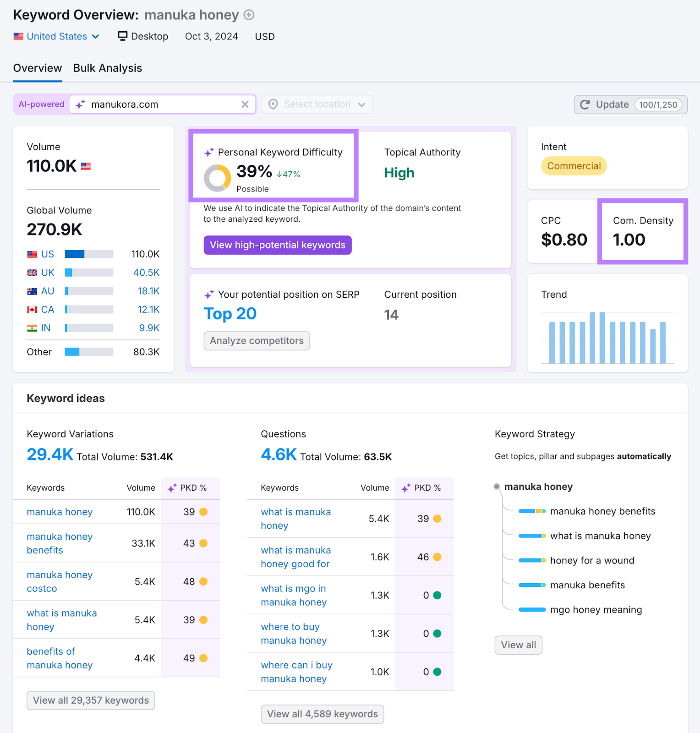Click the Volume header in Keyword Variations table
Image resolution: width=700 pixels, height=733 pixels.
(141, 488)
